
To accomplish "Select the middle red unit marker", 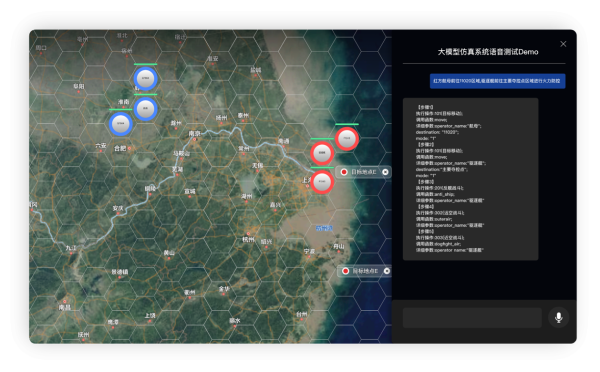I will tap(322, 153).
